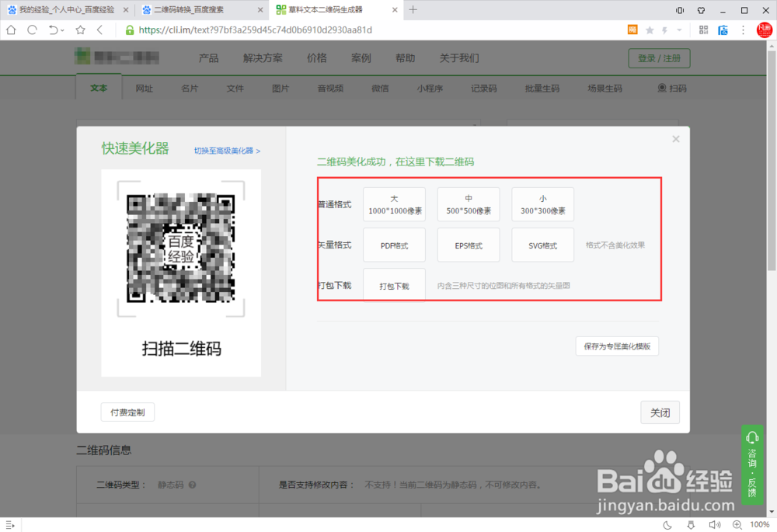Open the browser three-dot menu
777x532 pixels.
(743, 30)
